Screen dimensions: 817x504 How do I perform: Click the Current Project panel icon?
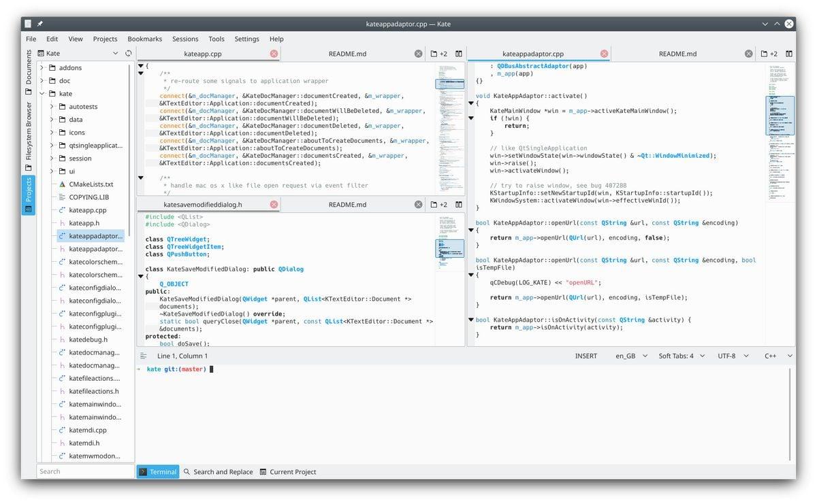(263, 472)
